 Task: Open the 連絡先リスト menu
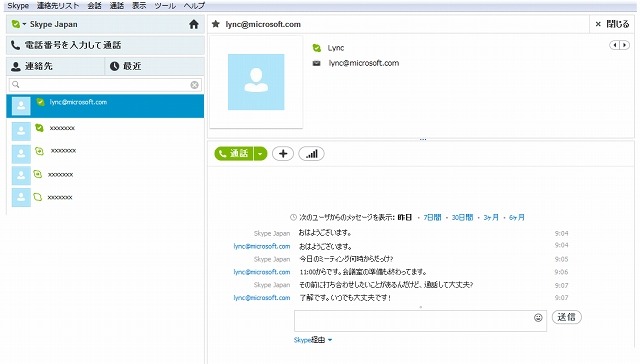(x=58, y=6)
